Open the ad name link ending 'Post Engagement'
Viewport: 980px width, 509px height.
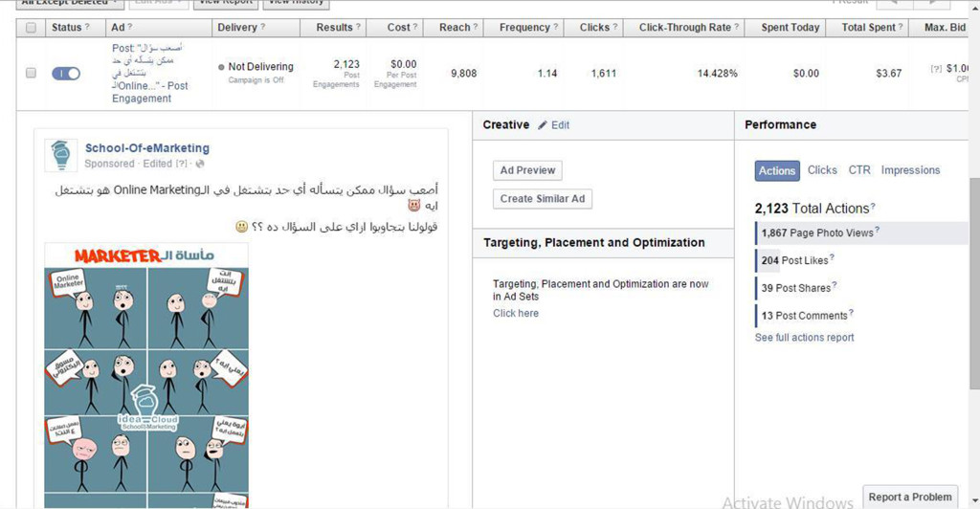tap(150, 73)
